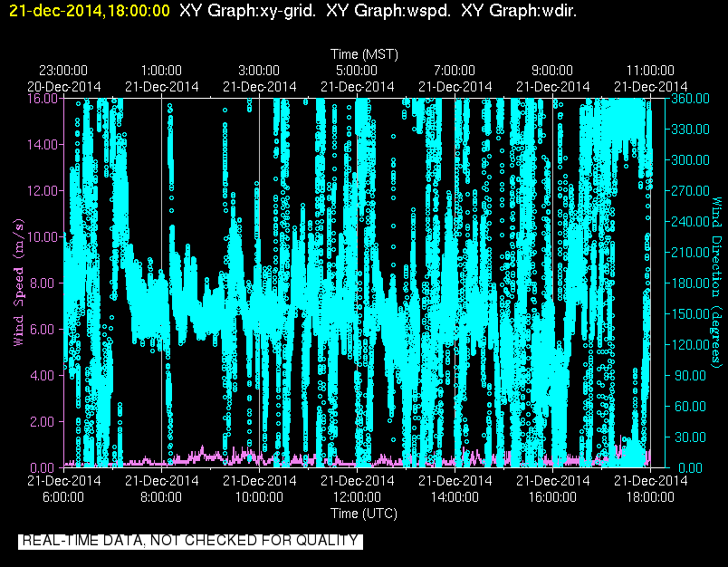Click the REAL-TIME DATA, NOT CHECKED FOR QUALITY notice
Viewport: 728px width, 567px height.
pos(190,541)
